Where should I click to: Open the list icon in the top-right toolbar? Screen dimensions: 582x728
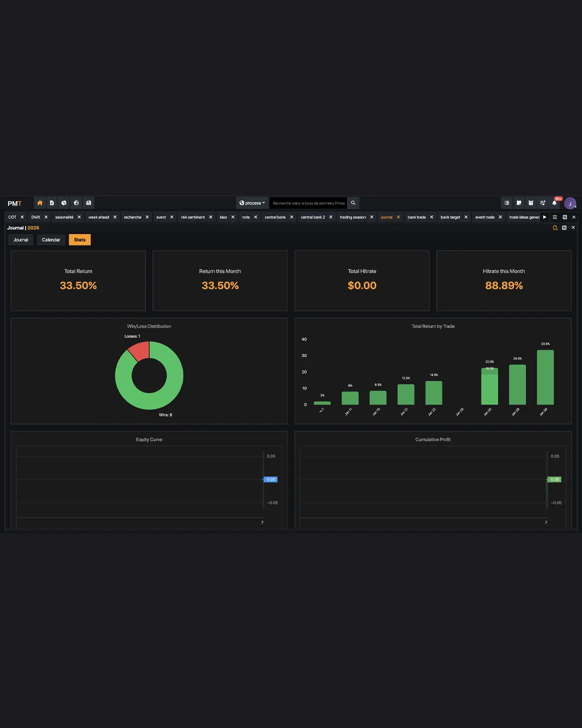pos(507,203)
